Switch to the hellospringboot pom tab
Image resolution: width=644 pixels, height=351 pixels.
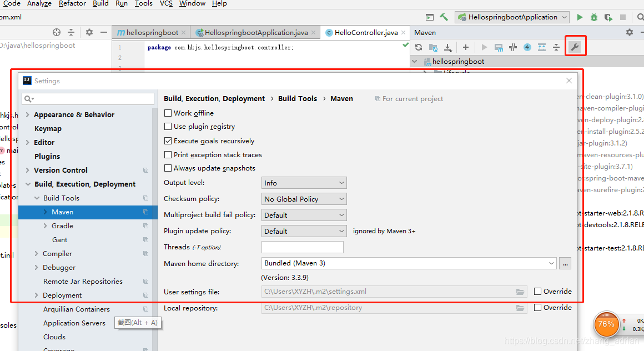click(x=152, y=32)
